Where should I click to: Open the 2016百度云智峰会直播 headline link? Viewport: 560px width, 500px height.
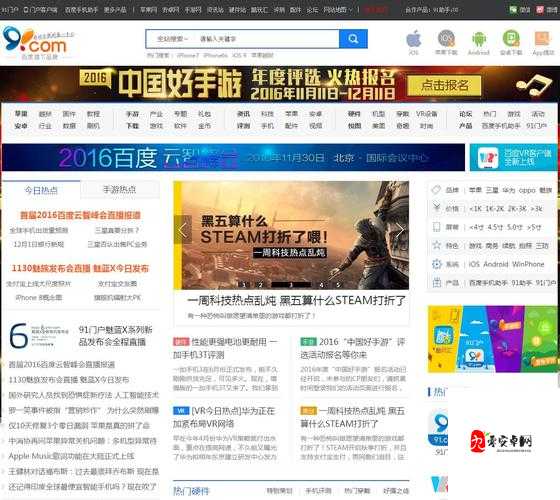80,215
